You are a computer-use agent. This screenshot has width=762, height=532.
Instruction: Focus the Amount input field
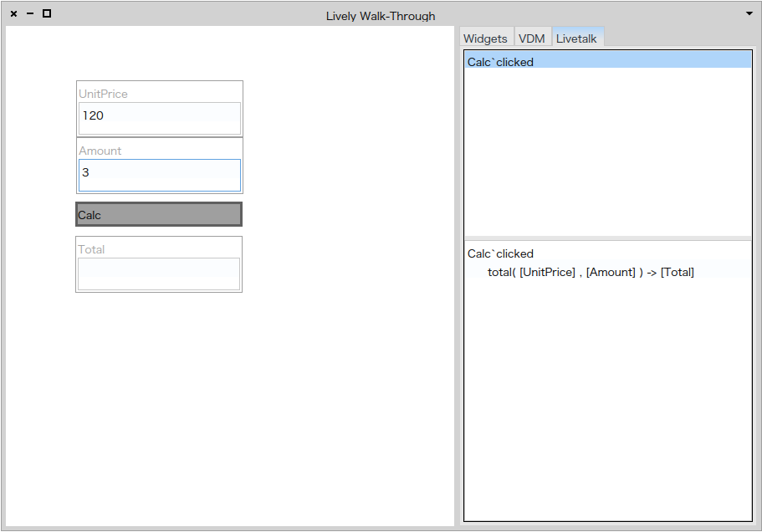coord(160,175)
